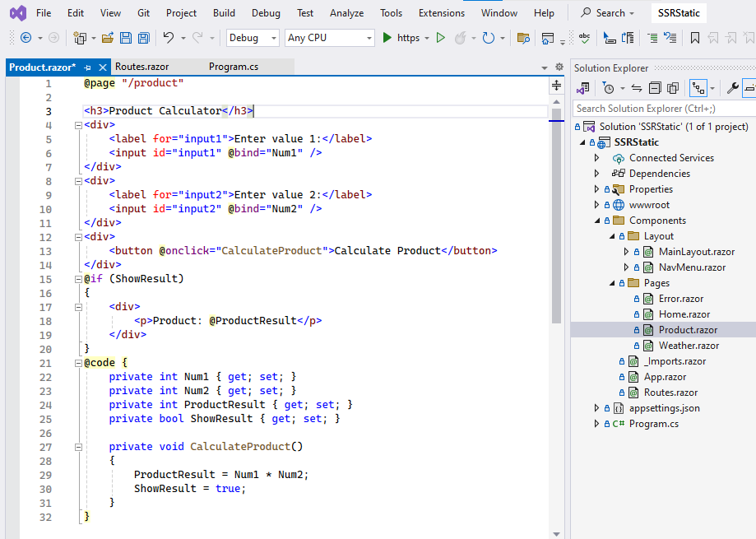The image size is (756, 539).
Task: Collapse the @if block at line 15
Action: coord(78,279)
